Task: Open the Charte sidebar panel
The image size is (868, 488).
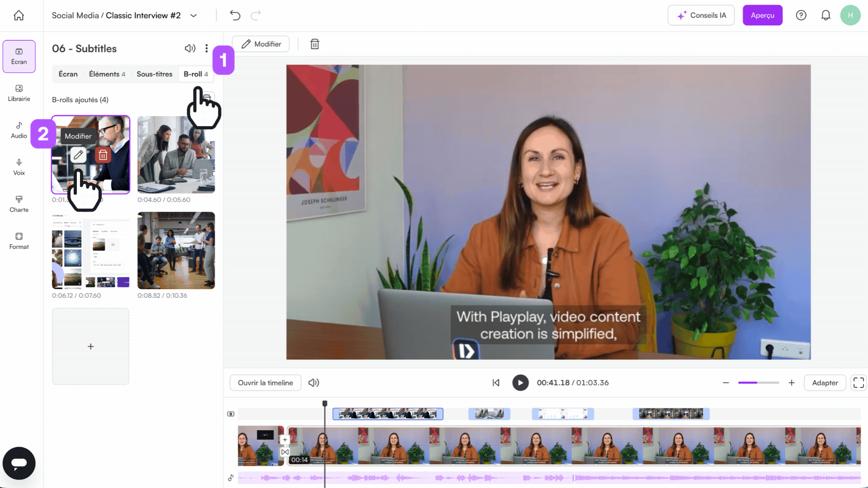Action: [x=19, y=205]
